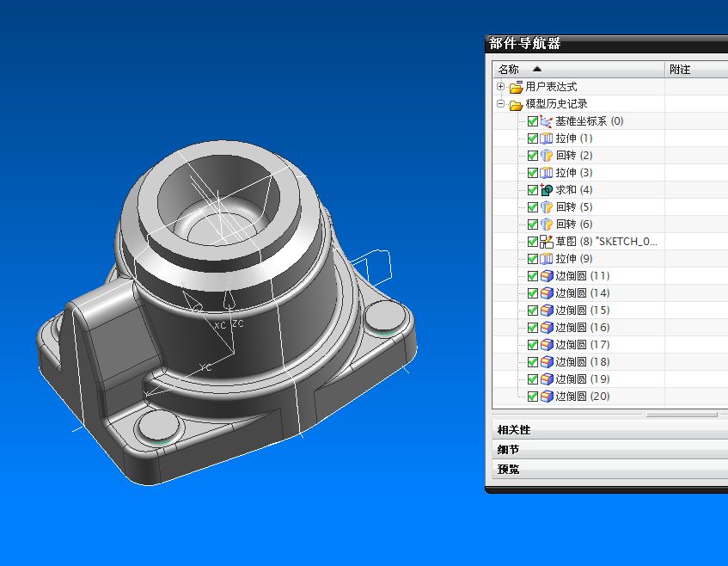
Task: Click the 模型历史记录 folder icon
Action: click(516, 105)
